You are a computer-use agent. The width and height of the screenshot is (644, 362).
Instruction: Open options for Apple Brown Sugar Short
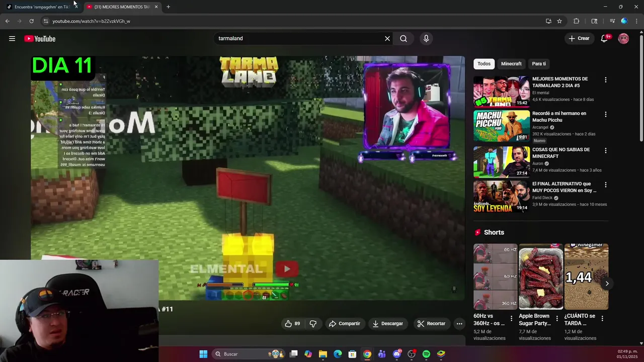pos(557,318)
